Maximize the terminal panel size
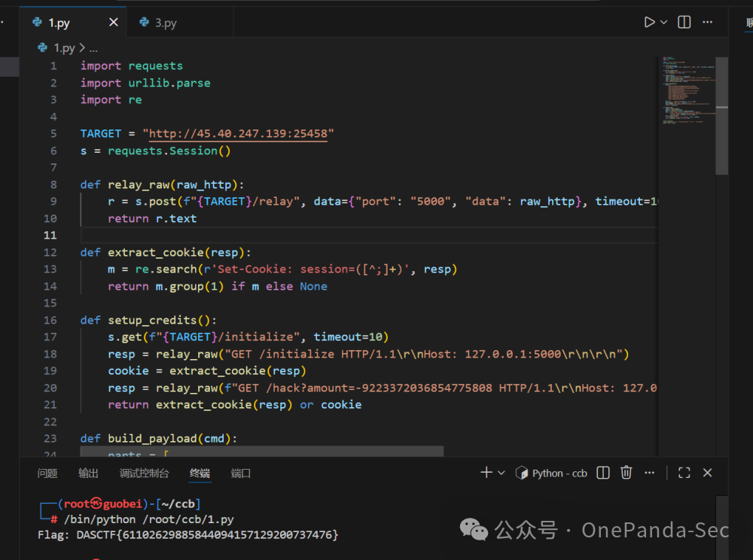This screenshot has width=753, height=560. click(x=684, y=473)
